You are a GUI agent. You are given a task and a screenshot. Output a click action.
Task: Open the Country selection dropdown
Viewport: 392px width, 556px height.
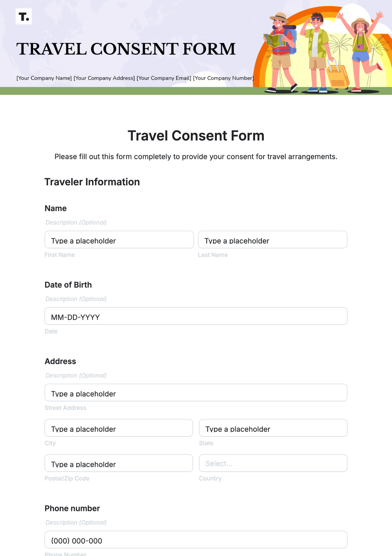coord(273,463)
